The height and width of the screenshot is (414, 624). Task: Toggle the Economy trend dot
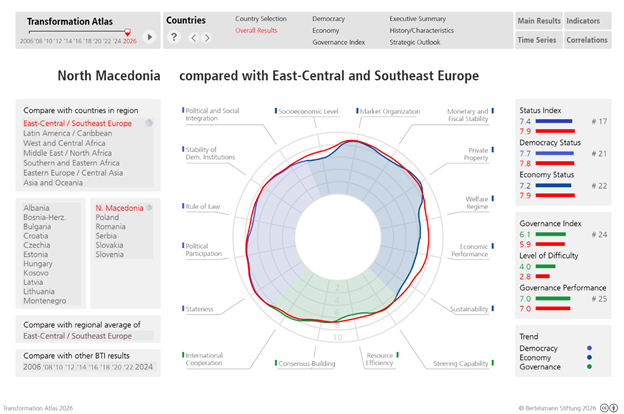coord(589,357)
